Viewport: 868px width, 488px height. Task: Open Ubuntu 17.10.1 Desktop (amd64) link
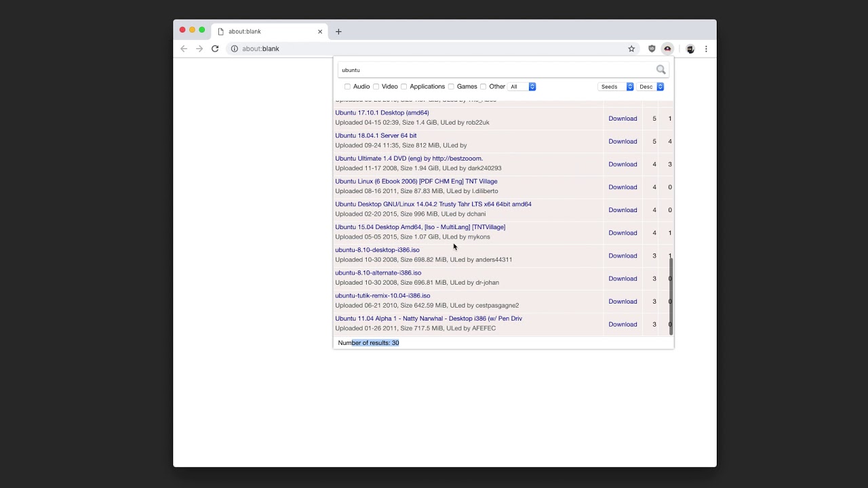pyautogui.click(x=382, y=113)
